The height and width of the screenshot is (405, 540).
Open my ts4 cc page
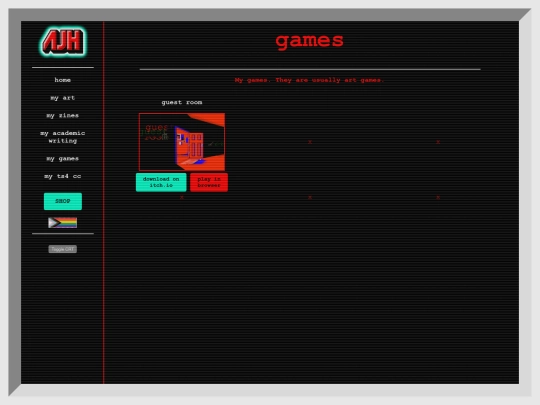[63, 176]
